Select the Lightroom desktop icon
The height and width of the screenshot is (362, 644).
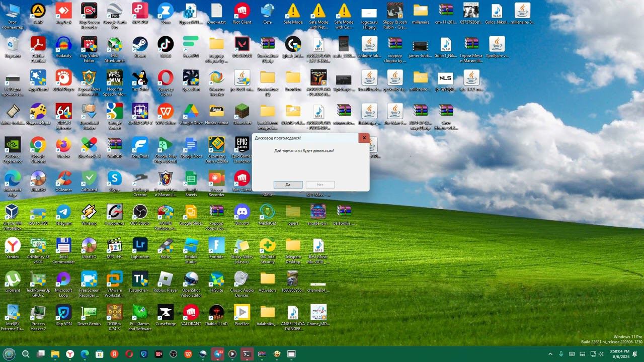140,248
